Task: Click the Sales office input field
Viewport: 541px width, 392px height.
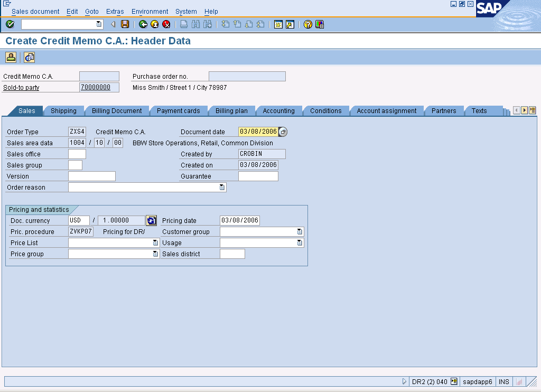Action: click(77, 154)
